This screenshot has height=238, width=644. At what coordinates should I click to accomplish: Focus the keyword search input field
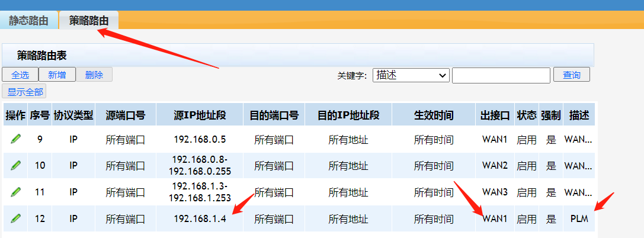(x=501, y=76)
